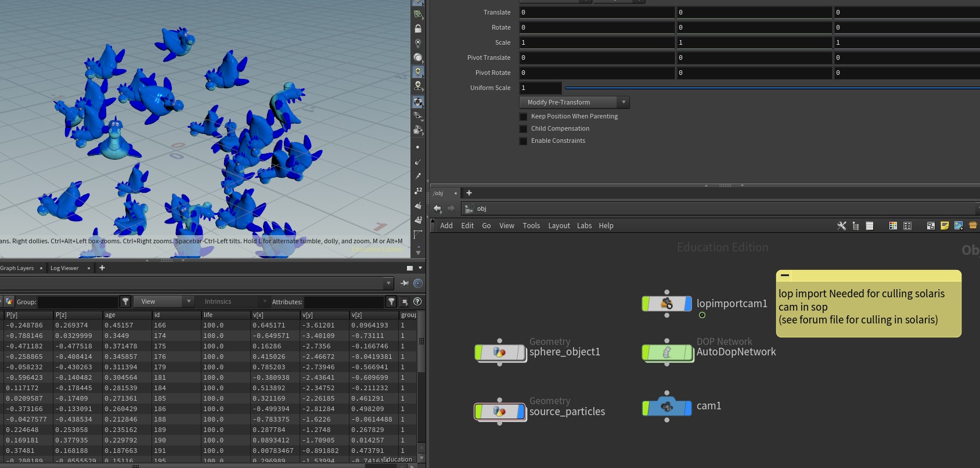Click the Attributes filter input field
This screenshot has height=468, width=980.
344,302
